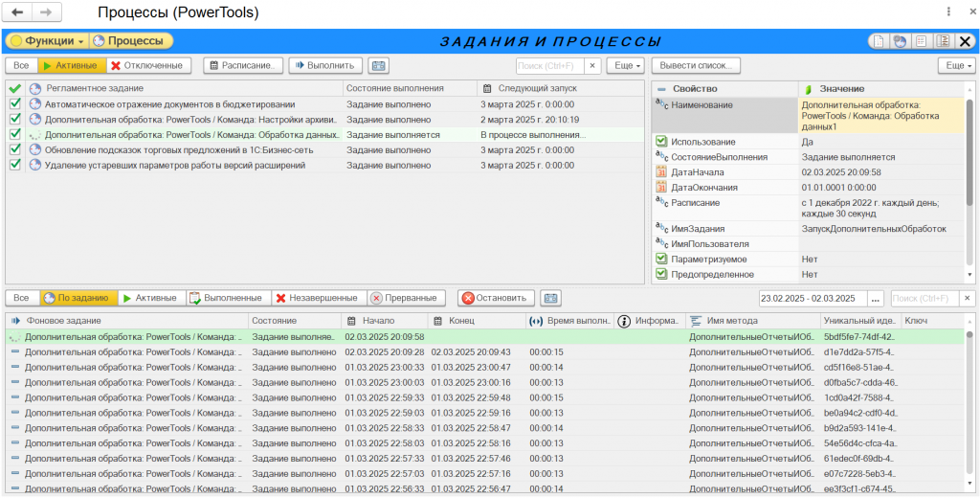Image resolution: width=980 pixels, height=498 pixels.
Task: Click calendar icon next to Остановить
Action: (x=550, y=298)
